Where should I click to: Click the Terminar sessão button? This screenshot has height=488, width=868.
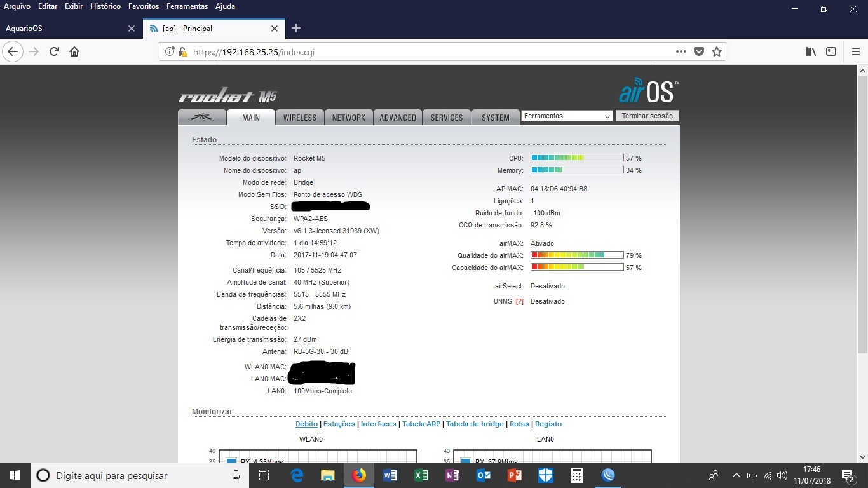[648, 116]
